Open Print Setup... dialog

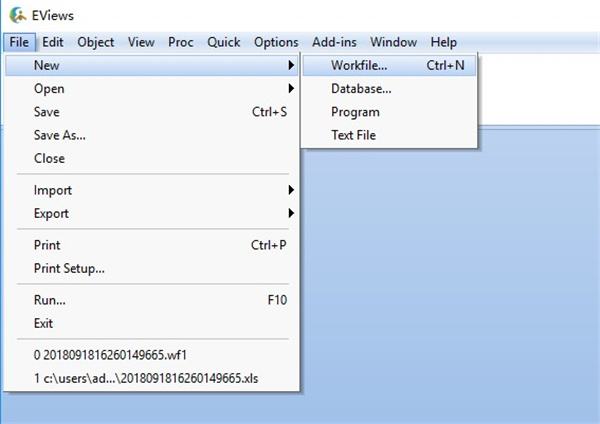(x=69, y=268)
